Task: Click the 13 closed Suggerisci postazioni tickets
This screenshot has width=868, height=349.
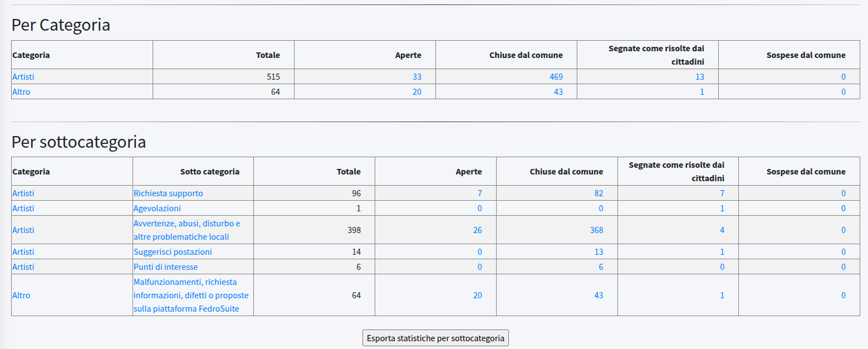Action: click(599, 251)
